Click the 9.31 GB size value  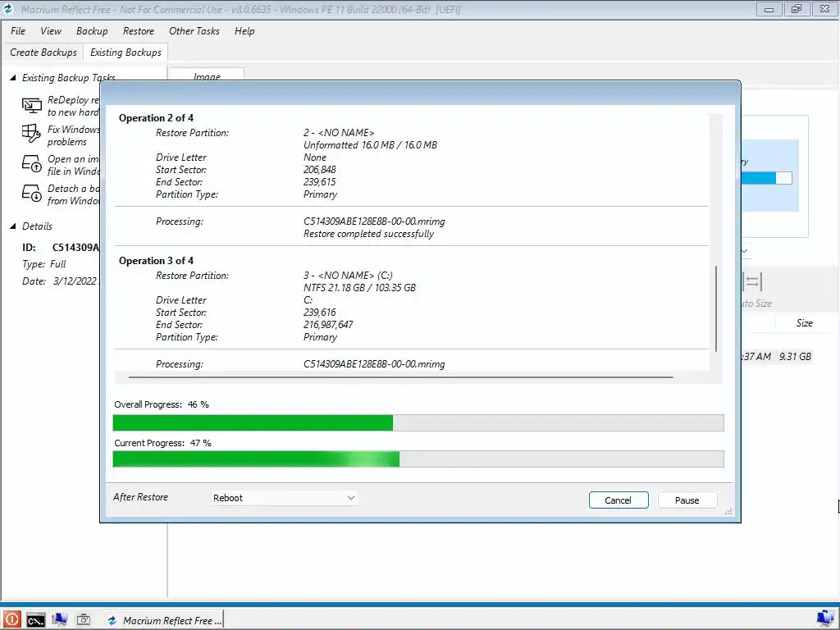[x=795, y=356]
